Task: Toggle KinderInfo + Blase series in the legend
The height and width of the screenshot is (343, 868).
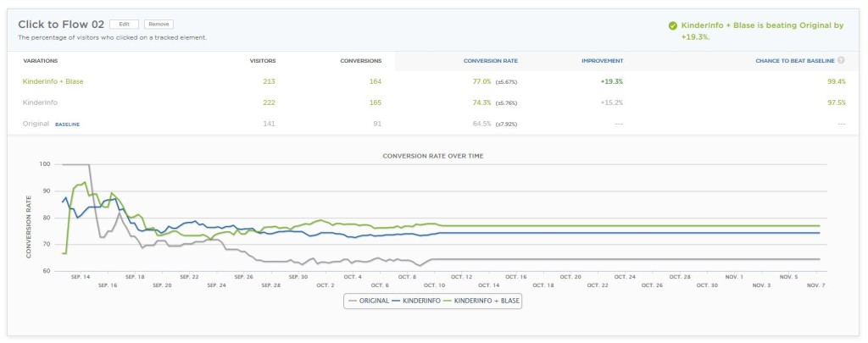Action: tap(486, 300)
